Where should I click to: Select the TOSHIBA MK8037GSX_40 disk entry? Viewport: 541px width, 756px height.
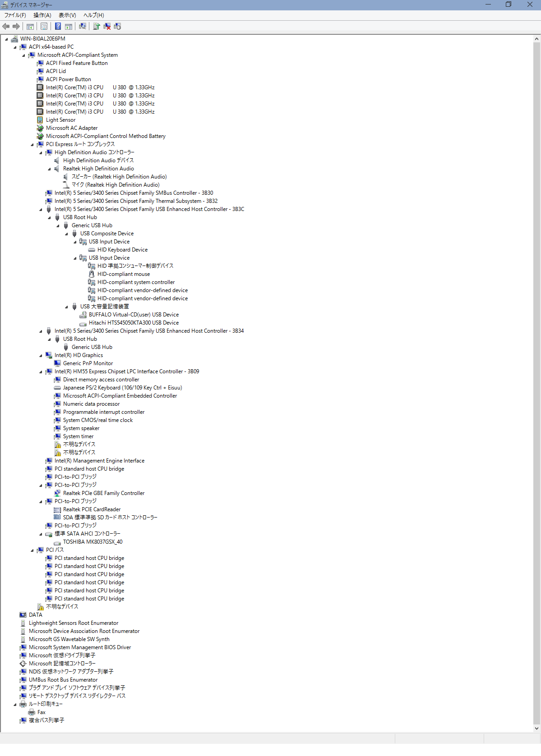[92, 542]
